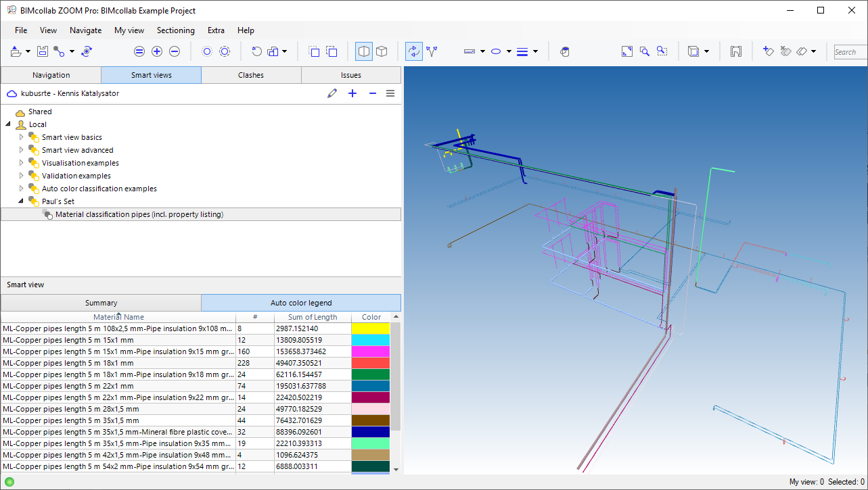Viewport: 868px width, 490px height.
Task: Add smart view with plus button
Action: (x=352, y=93)
